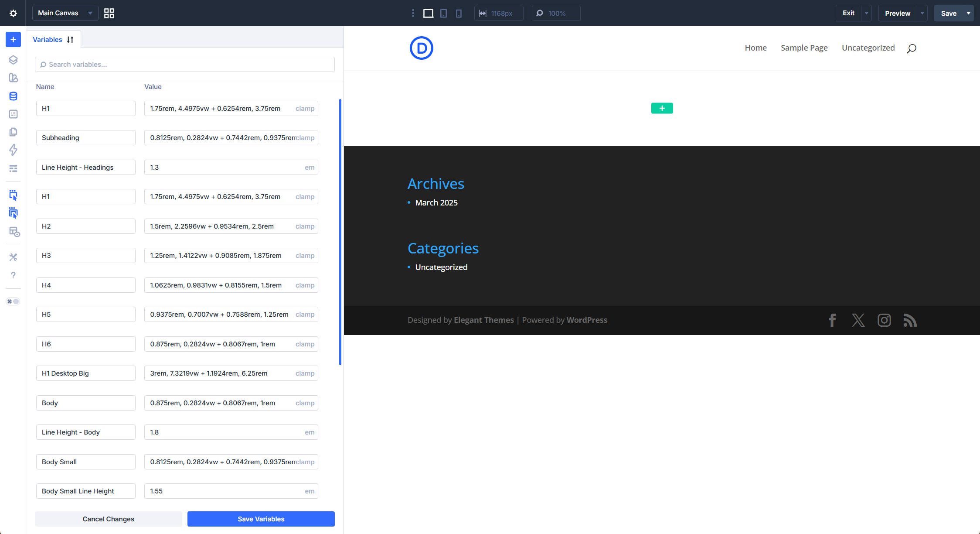Switch the light/dark mode toggle
This screenshot has height=534, width=980.
click(x=13, y=301)
